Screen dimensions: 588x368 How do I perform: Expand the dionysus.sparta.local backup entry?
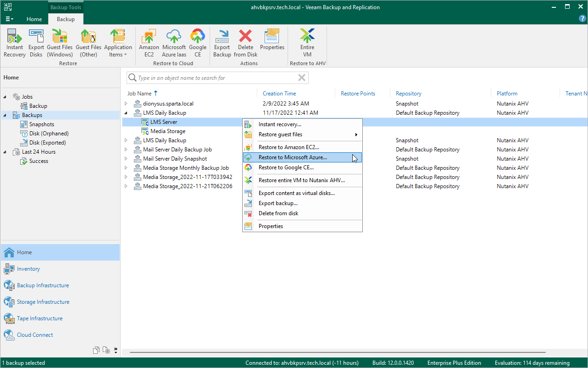click(x=126, y=104)
